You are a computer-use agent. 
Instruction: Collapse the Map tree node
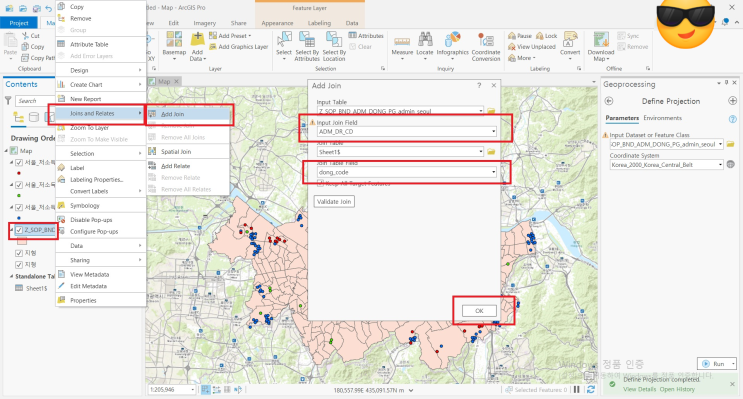pos(7,151)
